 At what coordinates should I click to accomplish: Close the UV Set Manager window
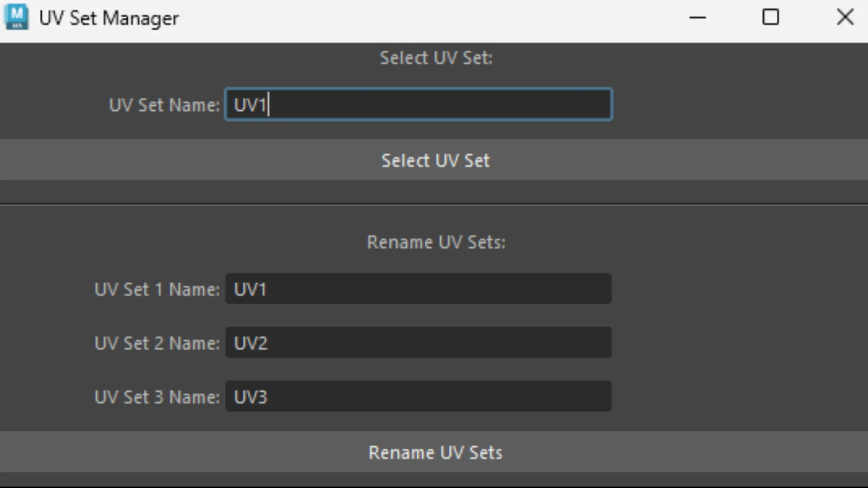point(845,18)
